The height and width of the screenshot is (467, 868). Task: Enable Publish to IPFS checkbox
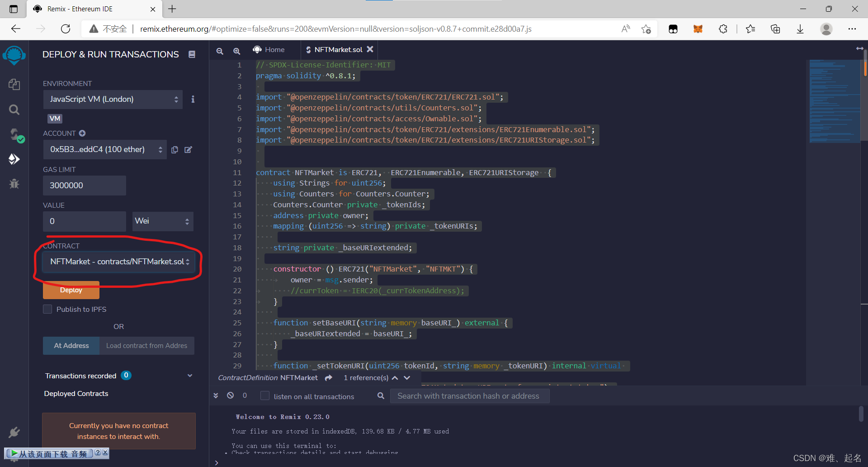[47, 309]
